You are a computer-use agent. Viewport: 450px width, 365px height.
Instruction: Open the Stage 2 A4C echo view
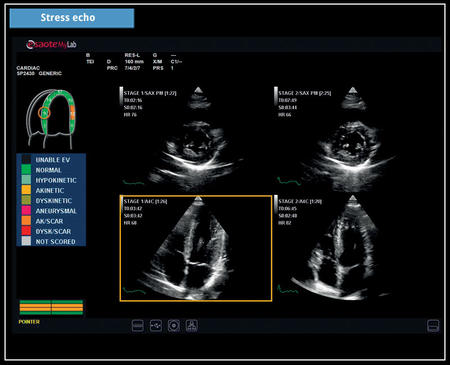coord(350,248)
